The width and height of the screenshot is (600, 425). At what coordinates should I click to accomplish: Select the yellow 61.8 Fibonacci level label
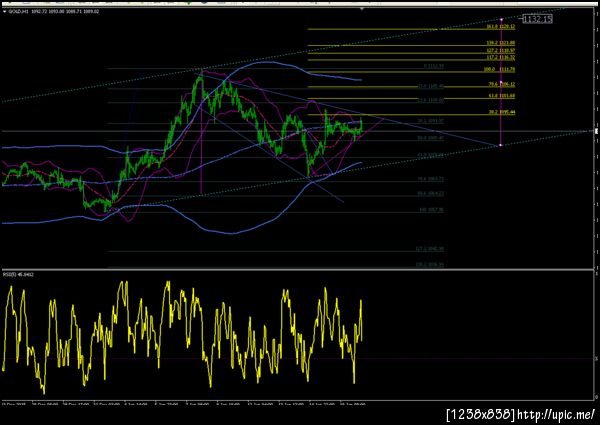point(501,96)
